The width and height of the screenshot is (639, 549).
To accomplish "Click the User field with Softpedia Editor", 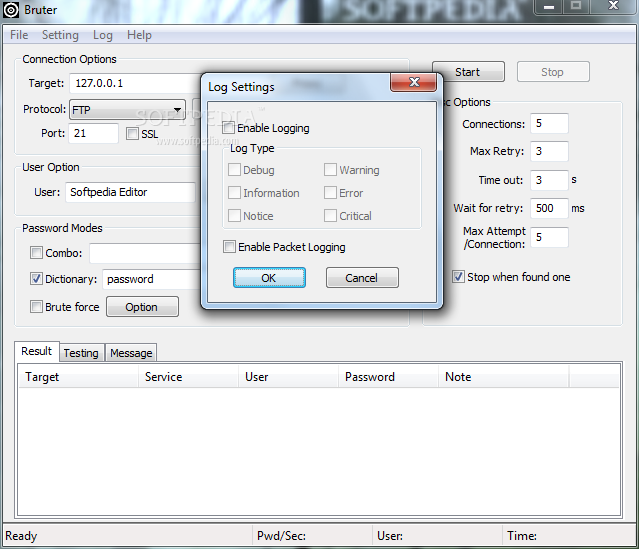I will (x=130, y=192).
